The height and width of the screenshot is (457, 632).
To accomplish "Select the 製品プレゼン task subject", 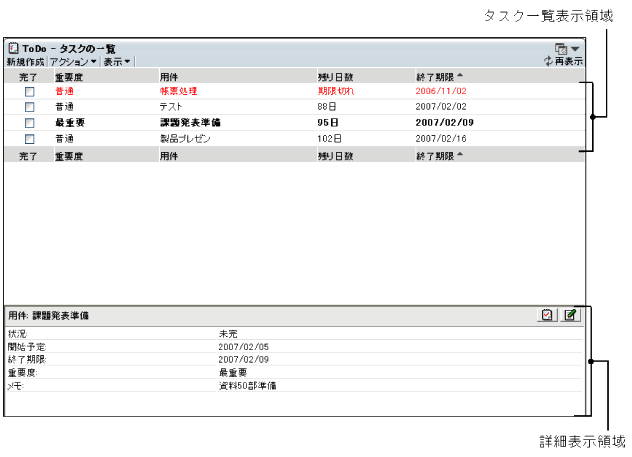I will [185, 139].
